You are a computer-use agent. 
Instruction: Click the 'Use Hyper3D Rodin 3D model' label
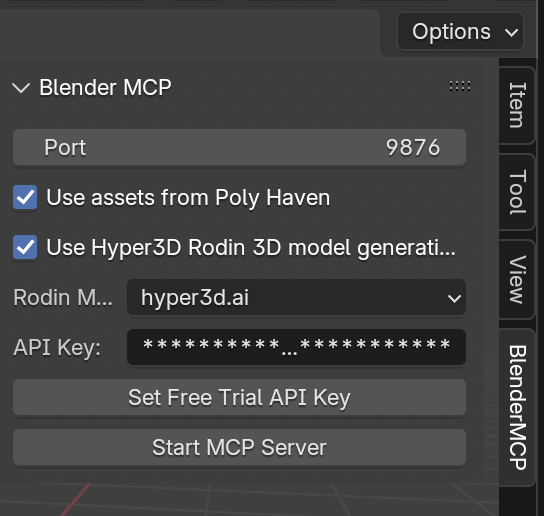point(250,247)
